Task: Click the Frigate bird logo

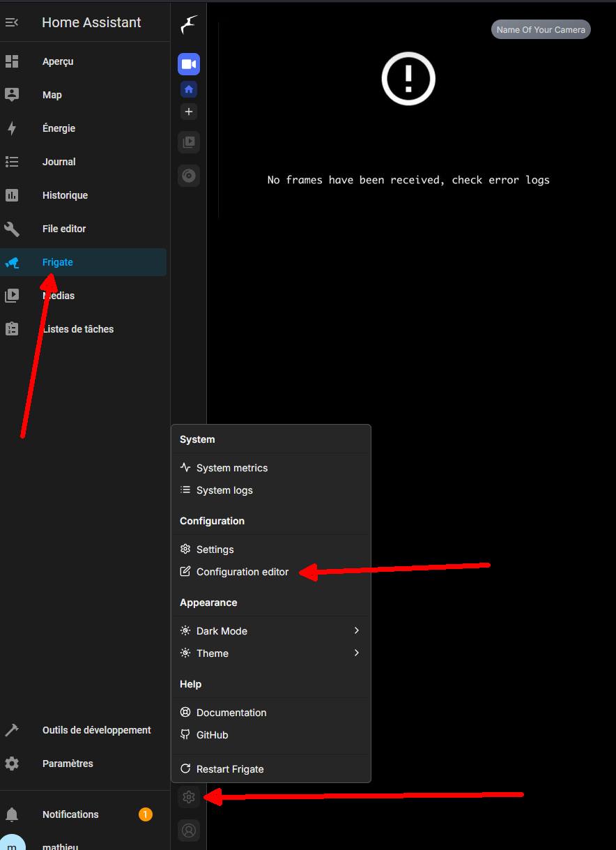Action: pyautogui.click(x=189, y=24)
